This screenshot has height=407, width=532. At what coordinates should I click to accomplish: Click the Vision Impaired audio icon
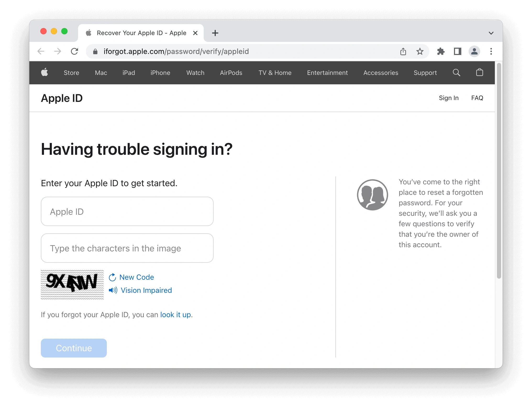[x=112, y=290]
